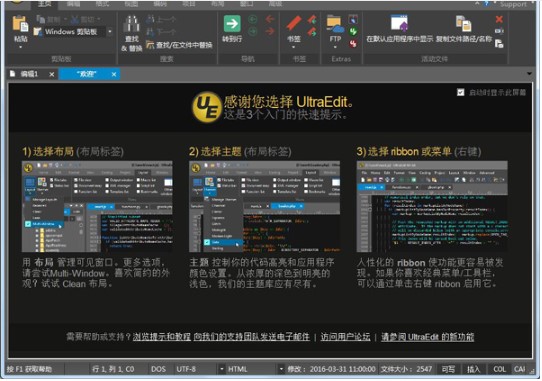The image size is (542, 381).
Task: Click previous bookmark icon (red with left arrow)
Action: point(312,19)
